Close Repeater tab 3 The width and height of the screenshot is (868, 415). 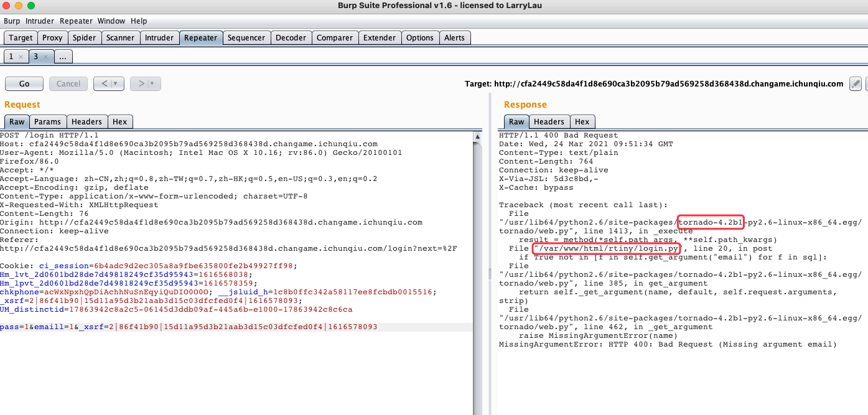(45, 57)
